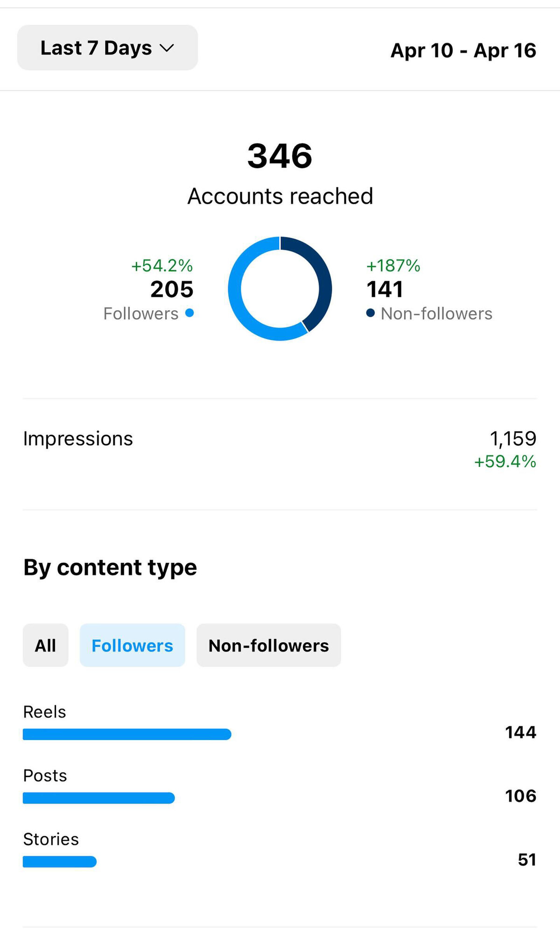Click the +54.2% followers change
The image size is (560, 943).
[162, 265]
